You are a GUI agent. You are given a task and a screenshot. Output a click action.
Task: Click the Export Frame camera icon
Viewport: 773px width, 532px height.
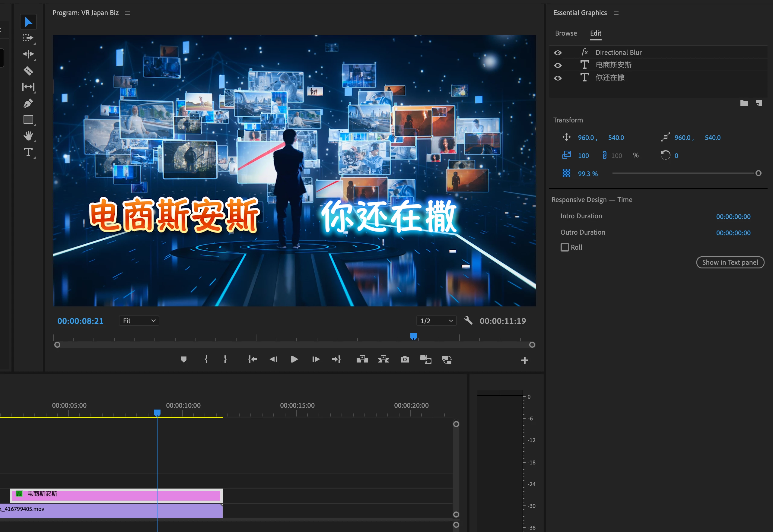[x=405, y=359]
